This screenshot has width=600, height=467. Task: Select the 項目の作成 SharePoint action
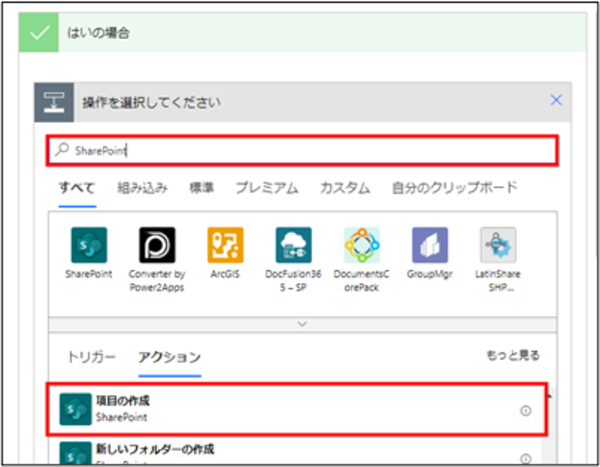297,409
